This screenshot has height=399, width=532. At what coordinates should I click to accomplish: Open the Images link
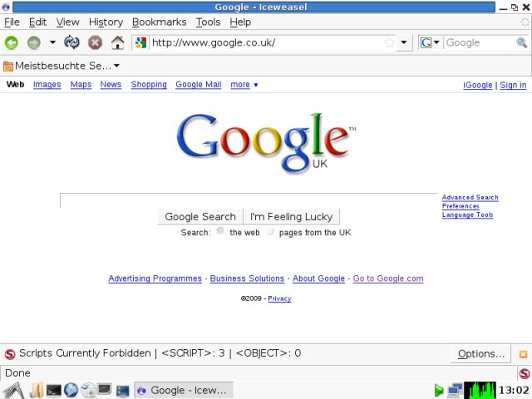click(x=47, y=85)
